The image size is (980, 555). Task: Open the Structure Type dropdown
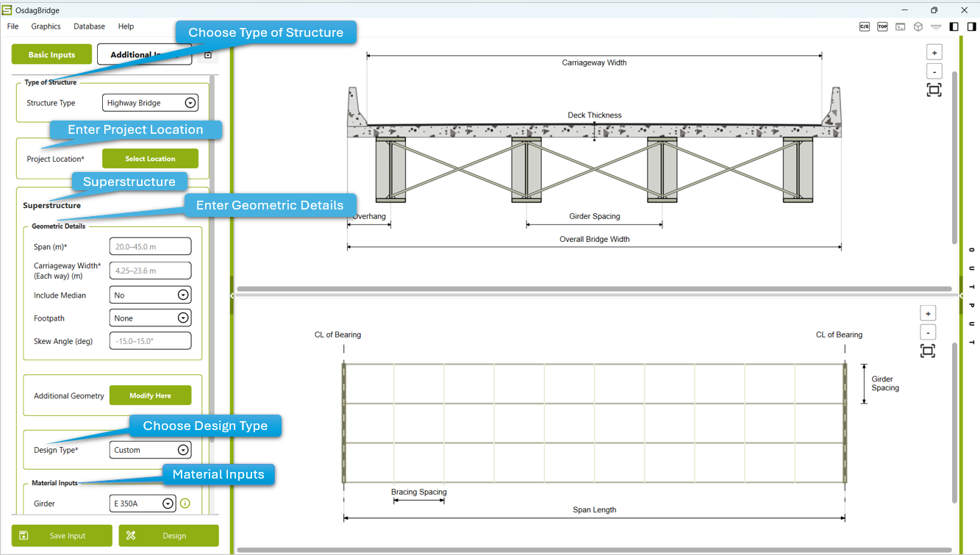(150, 103)
